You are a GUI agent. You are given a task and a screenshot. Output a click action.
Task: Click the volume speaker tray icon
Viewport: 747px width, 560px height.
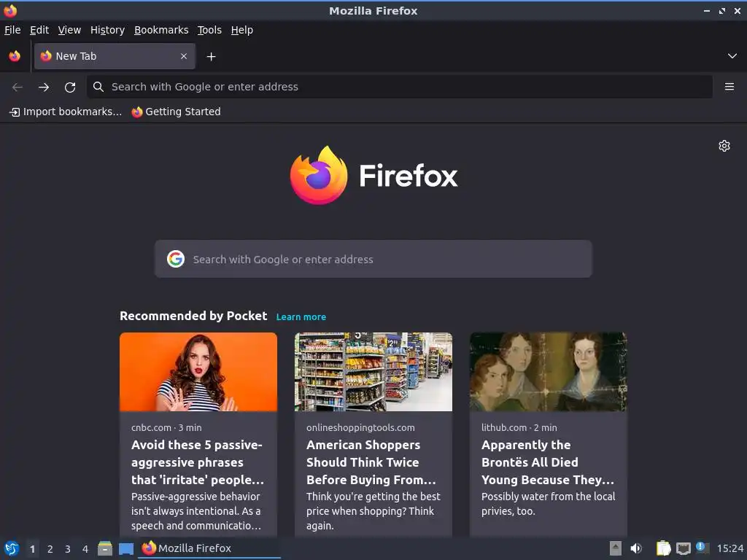pos(636,548)
